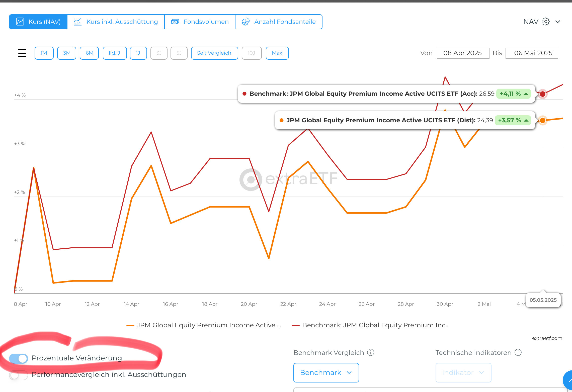Select the Seit Vergleich range button
Screen dimensions: 572x392
(x=214, y=53)
